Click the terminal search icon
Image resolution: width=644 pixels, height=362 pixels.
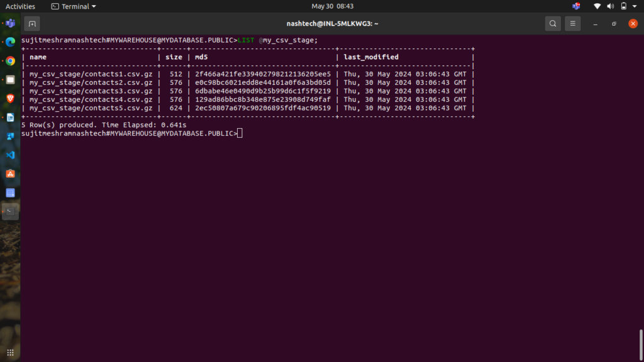[x=552, y=24]
